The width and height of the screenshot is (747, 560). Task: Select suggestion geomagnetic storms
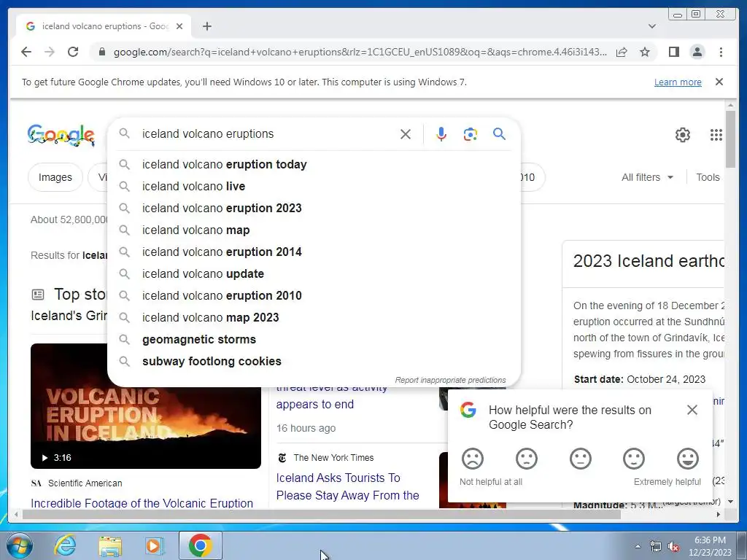(314, 340)
